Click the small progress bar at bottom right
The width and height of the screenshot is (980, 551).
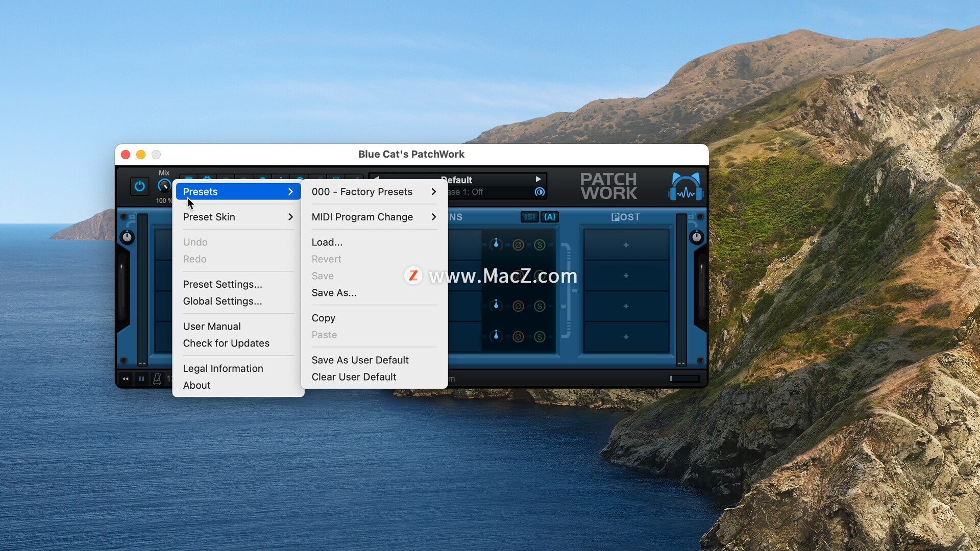point(684,379)
